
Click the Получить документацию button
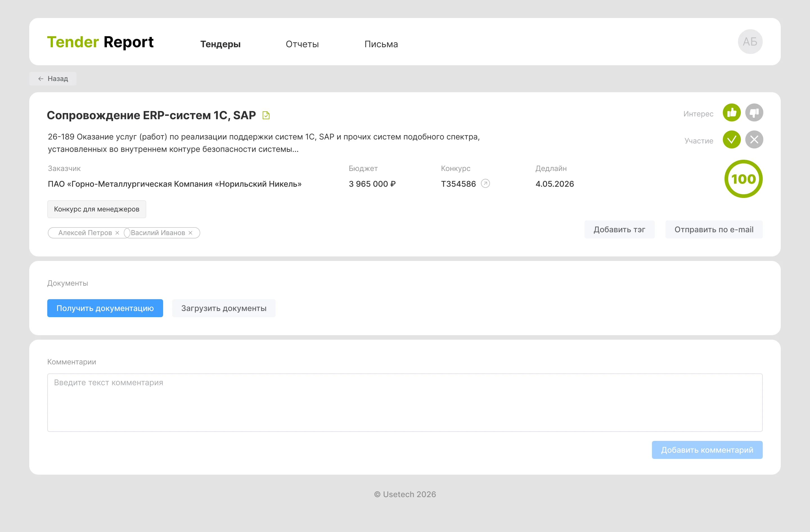105,308
